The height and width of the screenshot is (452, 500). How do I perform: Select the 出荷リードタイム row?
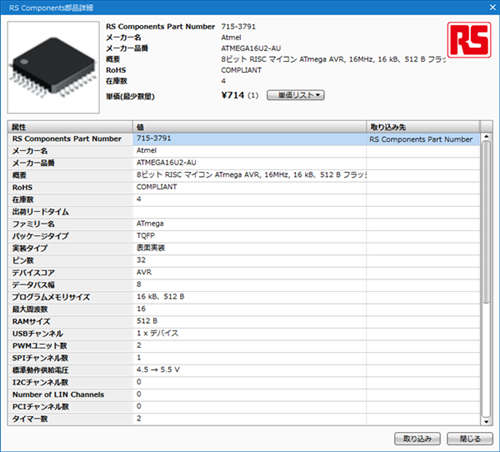(244, 212)
